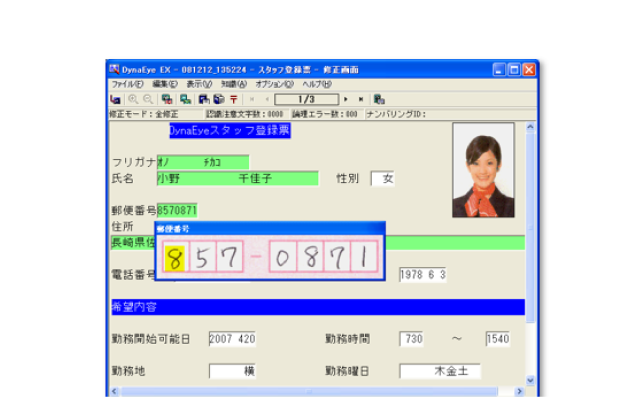Click the 論理エラー数 status text
The image size is (644, 397).
tap(325, 114)
